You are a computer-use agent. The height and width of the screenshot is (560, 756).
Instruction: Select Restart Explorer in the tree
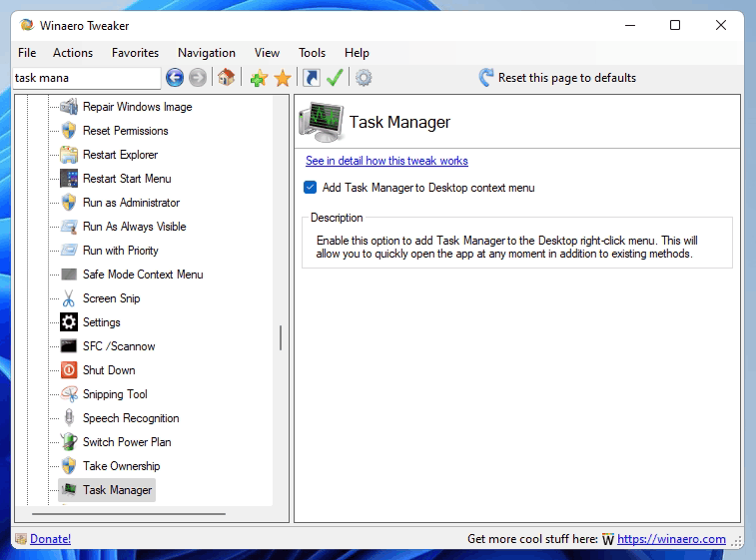(120, 155)
